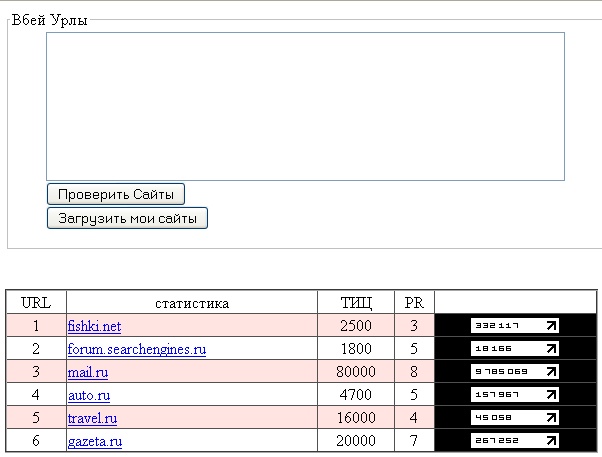Click the 157 967 counter badge for auto.ru
This screenshot has width=602, height=457.
(x=515, y=395)
